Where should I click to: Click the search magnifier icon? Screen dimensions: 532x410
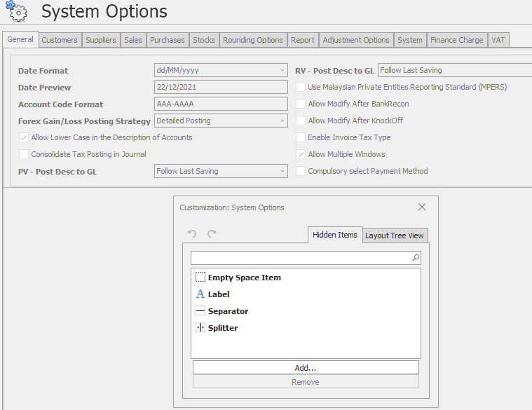[416, 258]
